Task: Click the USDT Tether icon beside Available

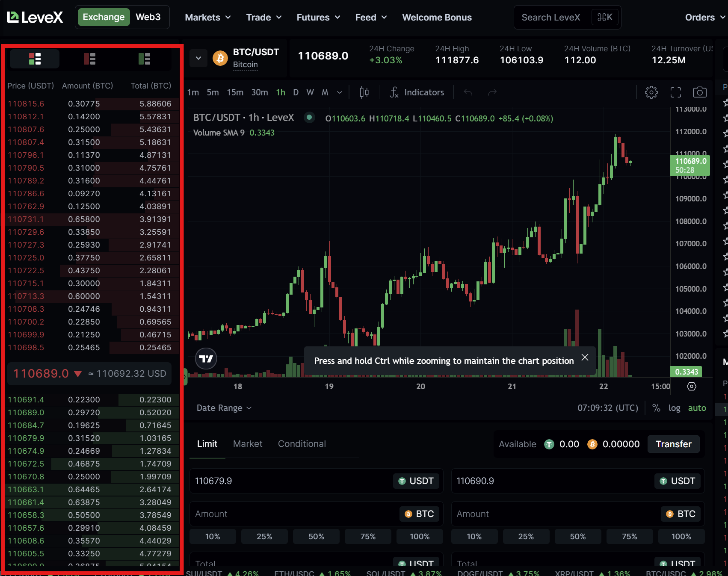Action: [549, 444]
